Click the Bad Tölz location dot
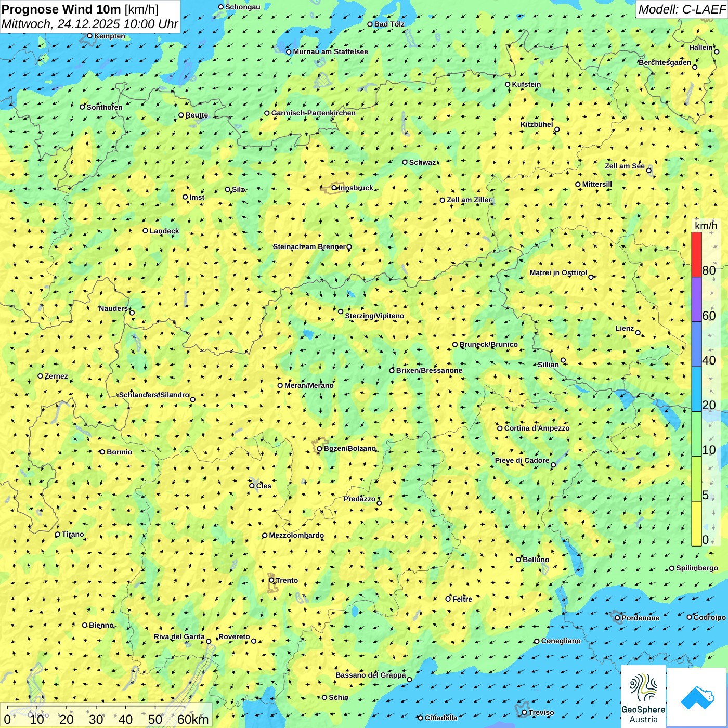This screenshot has width=728, height=728. (370, 24)
